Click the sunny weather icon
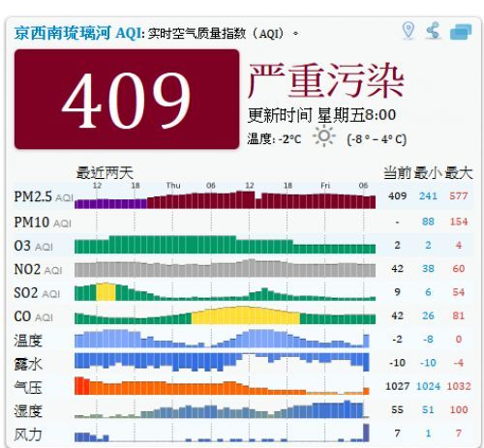Viewport: 484px width, 448px height. click(324, 136)
